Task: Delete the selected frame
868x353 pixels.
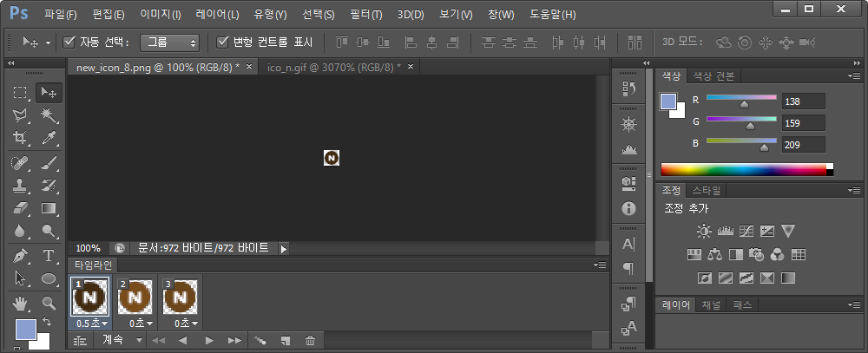Action: pos(311,340)
